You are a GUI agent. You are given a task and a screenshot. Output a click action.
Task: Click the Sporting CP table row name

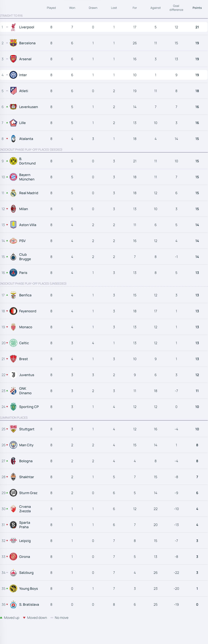29,407
